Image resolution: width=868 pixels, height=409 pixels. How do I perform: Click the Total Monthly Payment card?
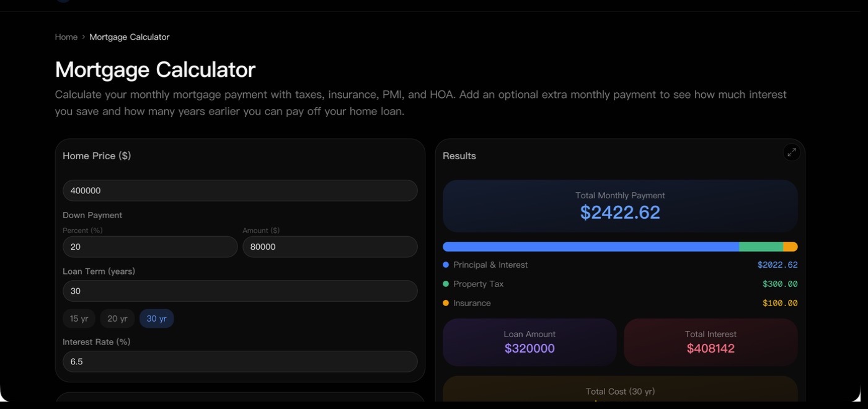click(620, 206)
